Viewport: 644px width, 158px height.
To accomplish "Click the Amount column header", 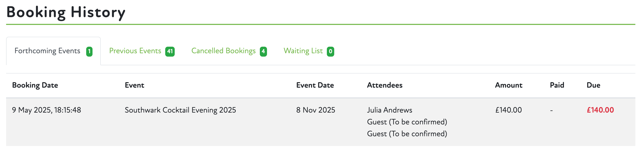I will pos(508,85).
